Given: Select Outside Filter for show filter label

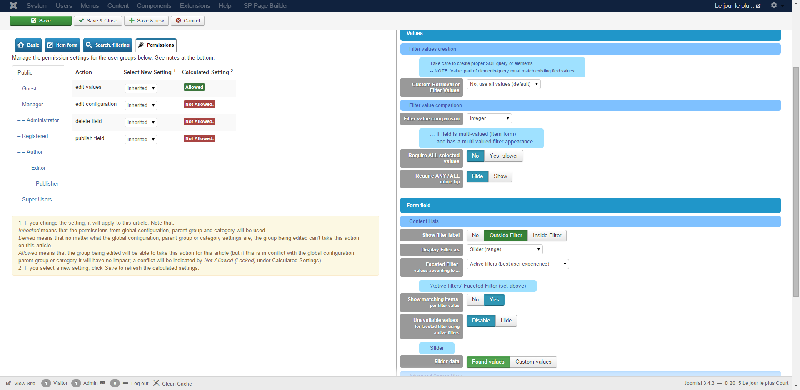Looking at the screenshot, I should (505, 235).
